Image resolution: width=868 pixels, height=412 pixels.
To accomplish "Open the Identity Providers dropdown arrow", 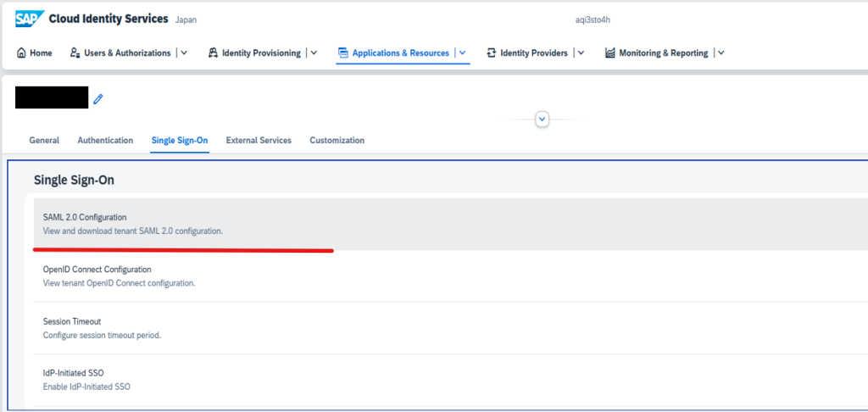I will (581, 53).
